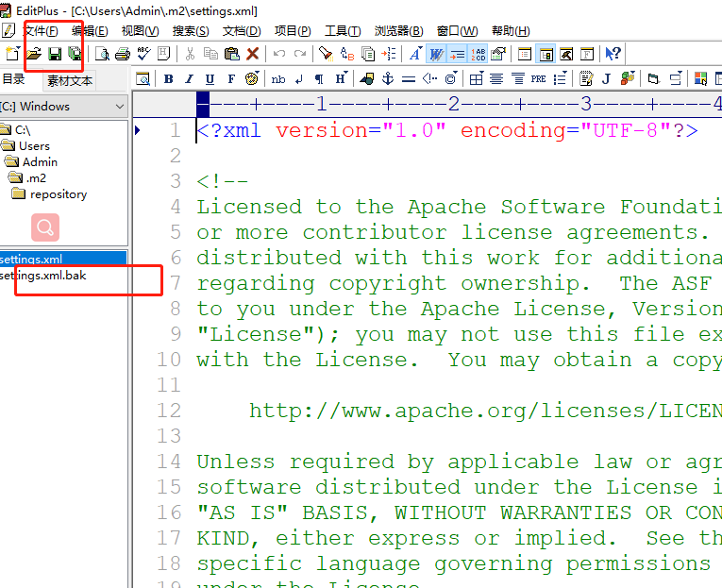Click the Italic I HTML icon
The width and height of the screenshot is (722, 588).
click(190, 79)
